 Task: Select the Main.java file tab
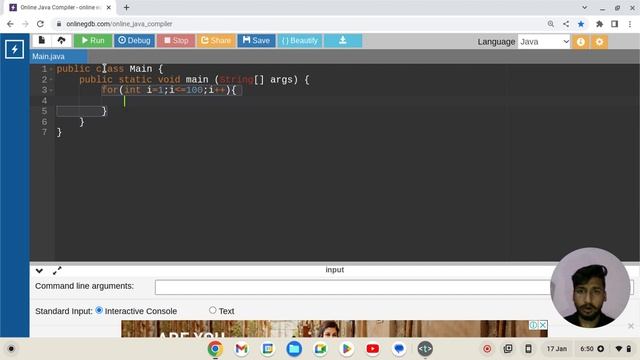coord(58,56)
